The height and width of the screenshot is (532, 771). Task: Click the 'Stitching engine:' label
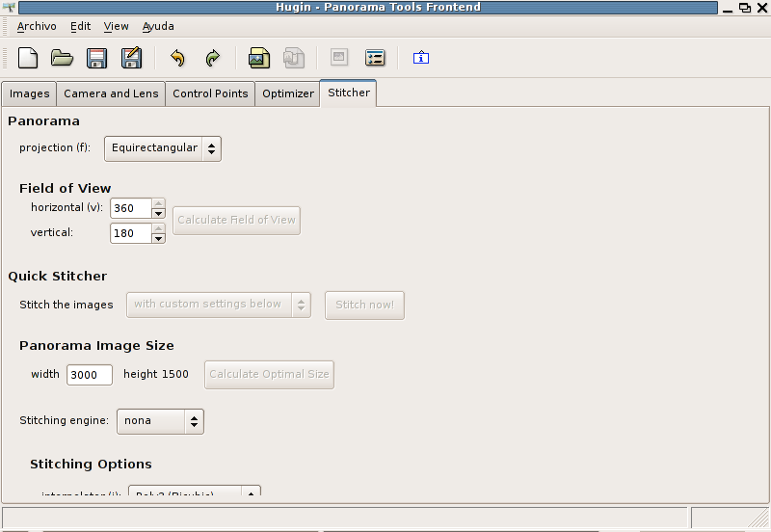coord(64,420)
